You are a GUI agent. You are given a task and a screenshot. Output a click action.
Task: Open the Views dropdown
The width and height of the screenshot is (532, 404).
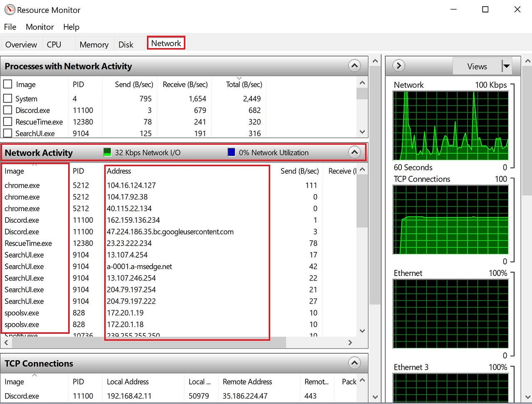click(506, 66)
